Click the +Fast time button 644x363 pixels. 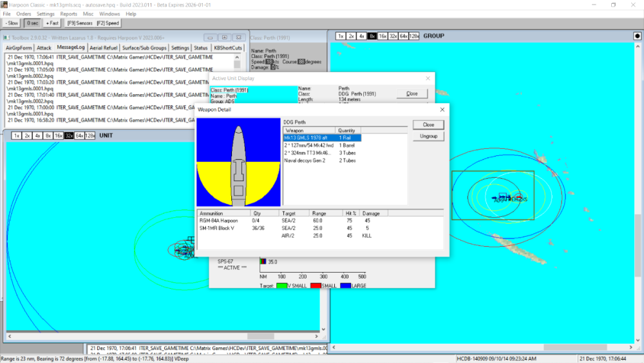coord(53,23)
